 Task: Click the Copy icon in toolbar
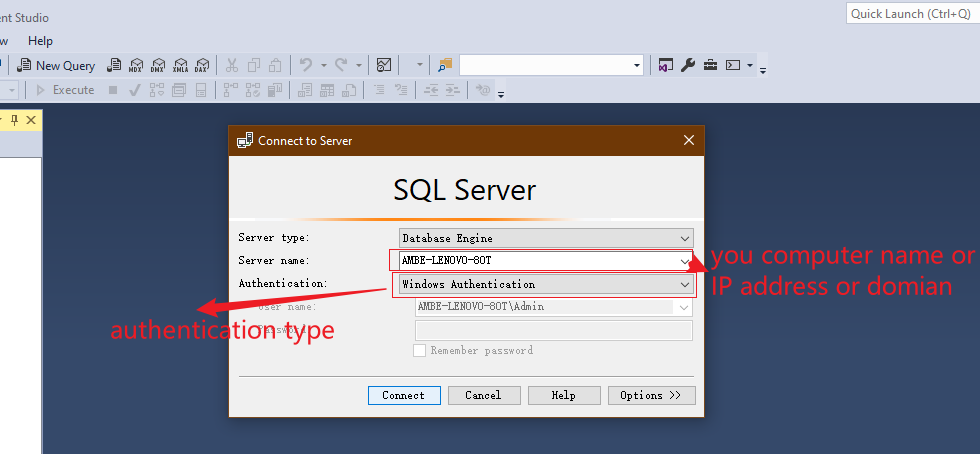[x=254, y=65]
